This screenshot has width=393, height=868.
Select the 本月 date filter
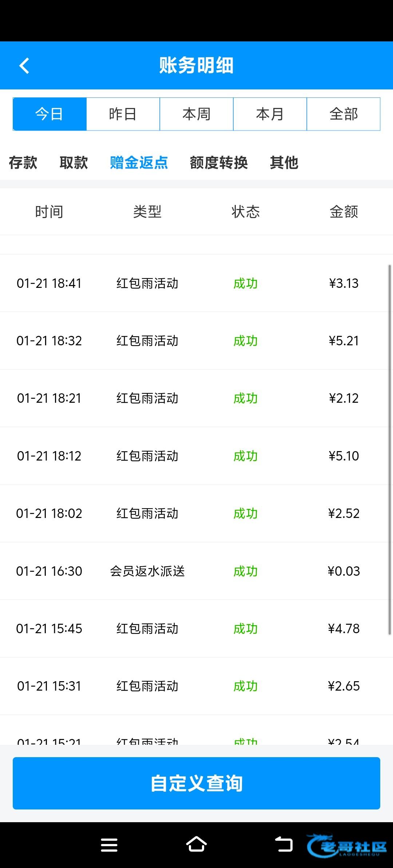point(270,114)
